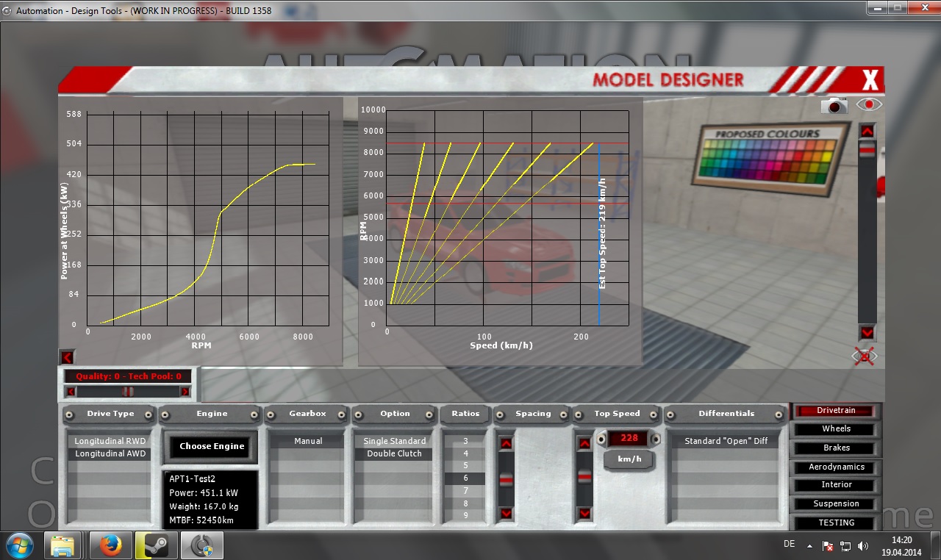This screenshot has height=560, width=941.
Task: Launch Firefox from the taskbar
Action: click(110, 546)
